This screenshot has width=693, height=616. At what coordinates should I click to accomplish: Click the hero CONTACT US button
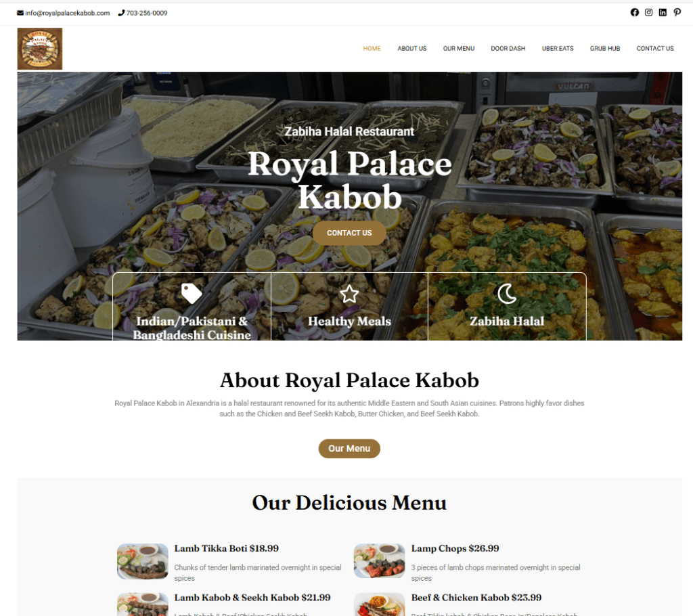coord(349,233)
